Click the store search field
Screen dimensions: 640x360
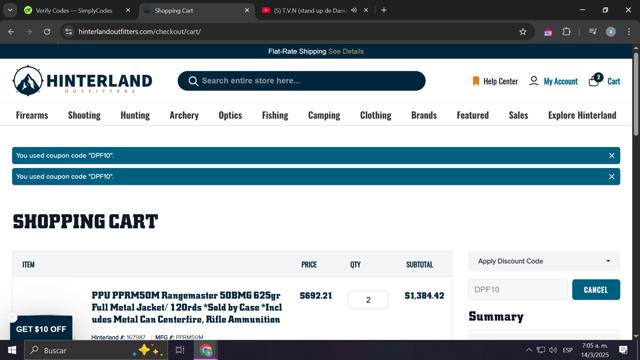pos(301,81)
